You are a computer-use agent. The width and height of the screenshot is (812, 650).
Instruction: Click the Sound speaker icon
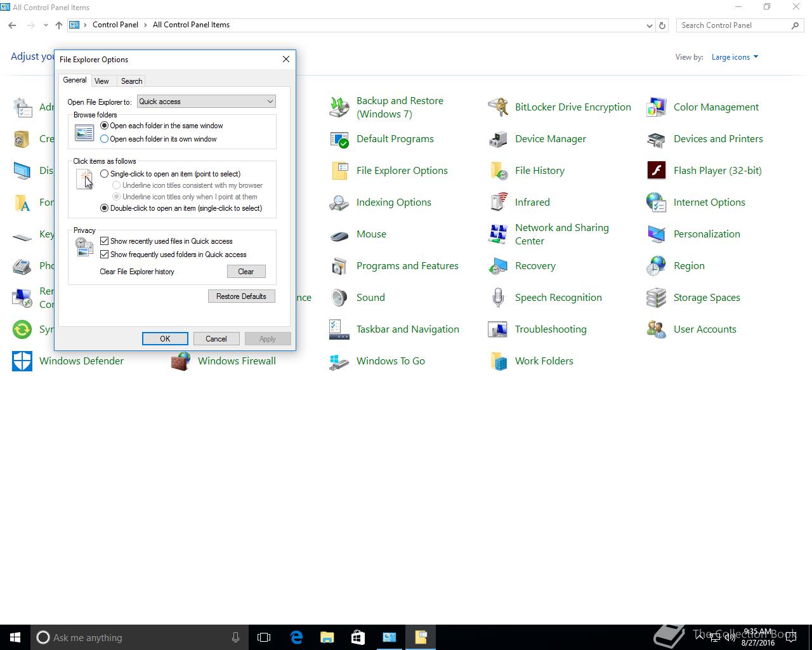pyautogui.click(x=339, y=298)
